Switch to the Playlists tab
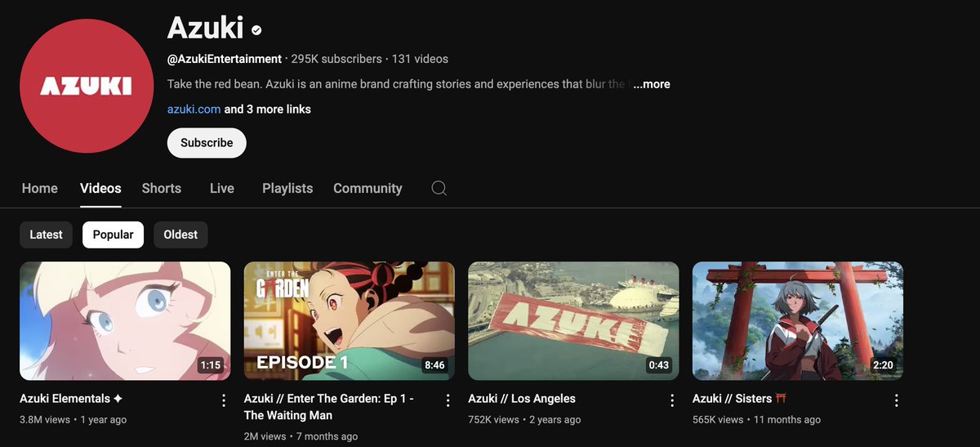Viewport: 980px width, 447px height. tap(287, 188)
